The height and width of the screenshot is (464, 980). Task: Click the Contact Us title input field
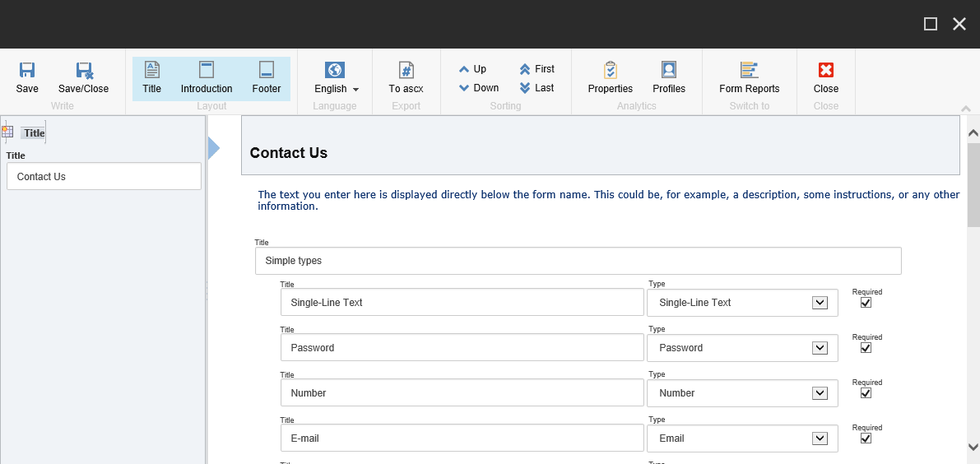pyautogui.click(x=104, y=177)
